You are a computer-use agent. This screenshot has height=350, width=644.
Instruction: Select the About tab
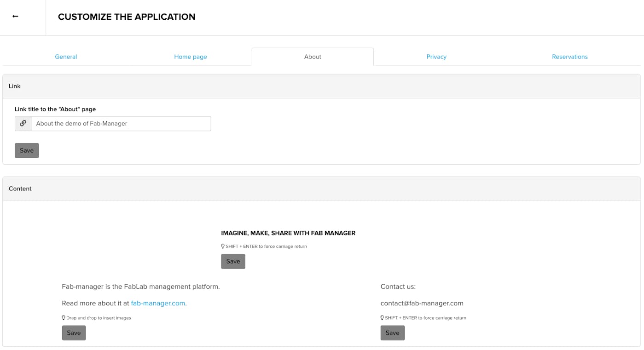click(x=313, y=57)
